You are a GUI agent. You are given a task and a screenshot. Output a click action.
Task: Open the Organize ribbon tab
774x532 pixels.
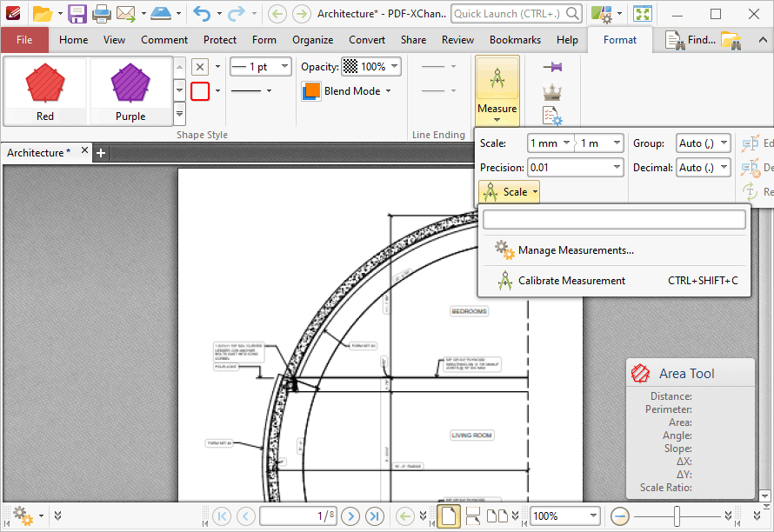[x=312, y=40]
